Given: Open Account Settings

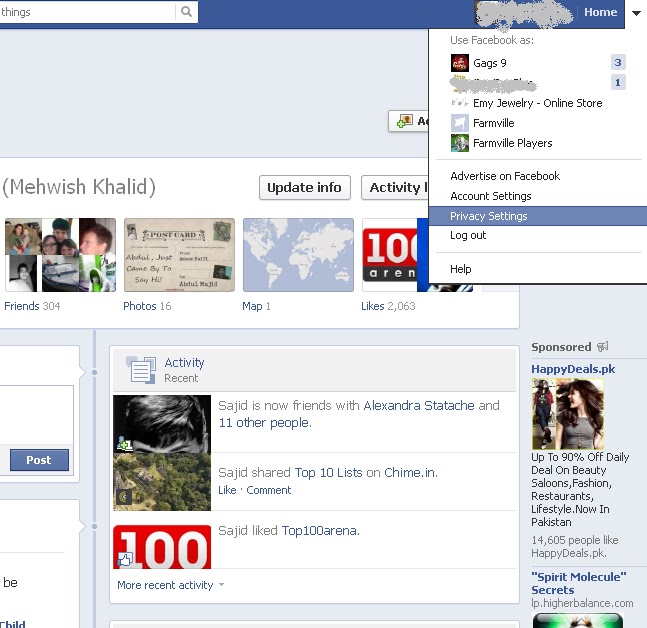Looking at the screenshot, I should (x=491, y=196).
